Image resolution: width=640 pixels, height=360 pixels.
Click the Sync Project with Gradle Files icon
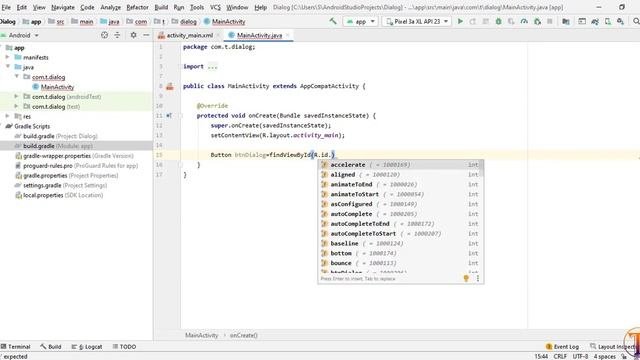tap(595, 21)
